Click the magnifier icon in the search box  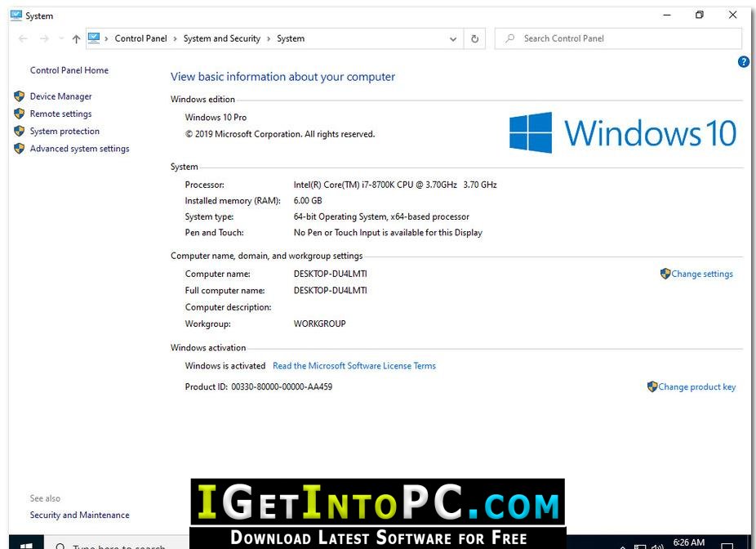509,38
